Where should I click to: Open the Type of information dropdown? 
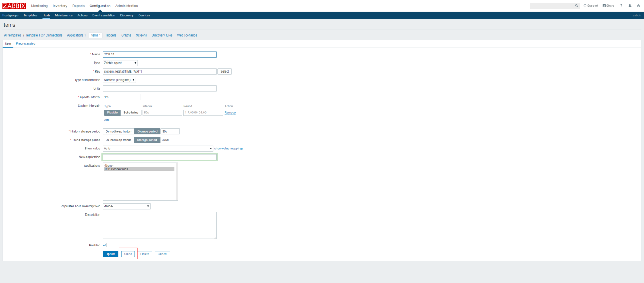pyautogui.click(x=119, y=80)
